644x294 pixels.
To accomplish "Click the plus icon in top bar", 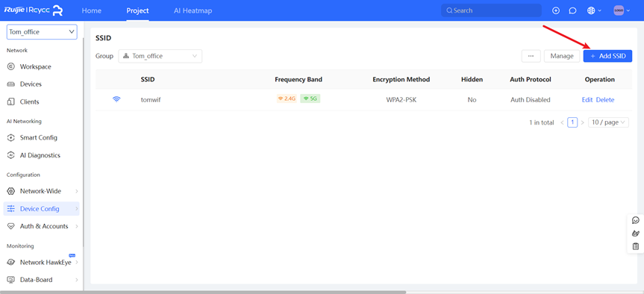I will (556, 10).
